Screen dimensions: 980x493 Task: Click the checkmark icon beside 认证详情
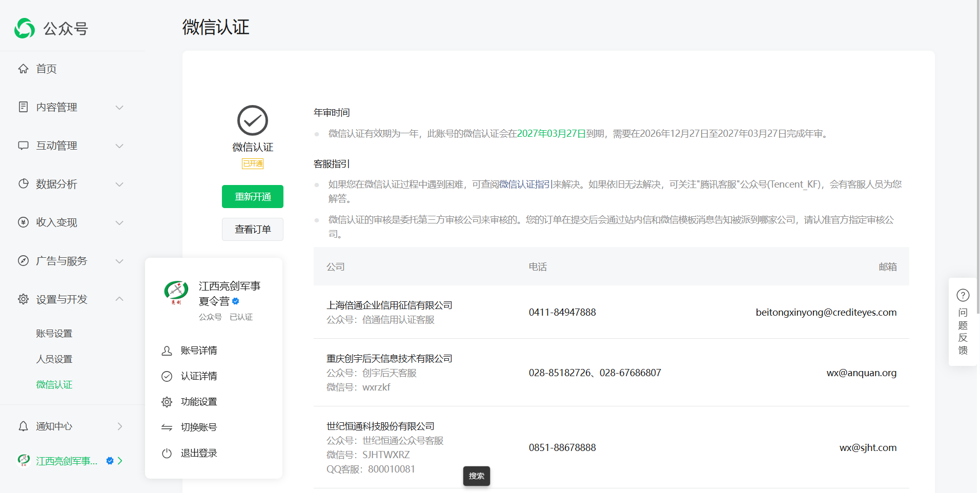[167, 376]
